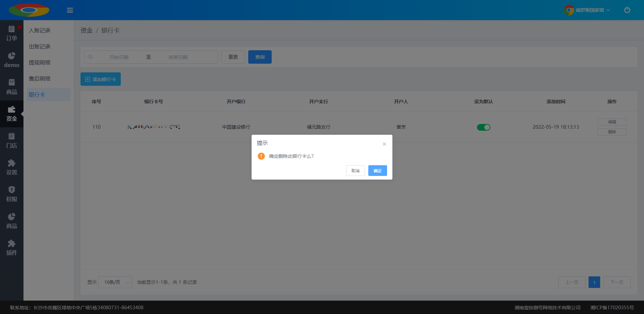Viewport: 644px width, 314px height.
Task: Click the 中国建设银行 table cell
Action: coord(236,127)
